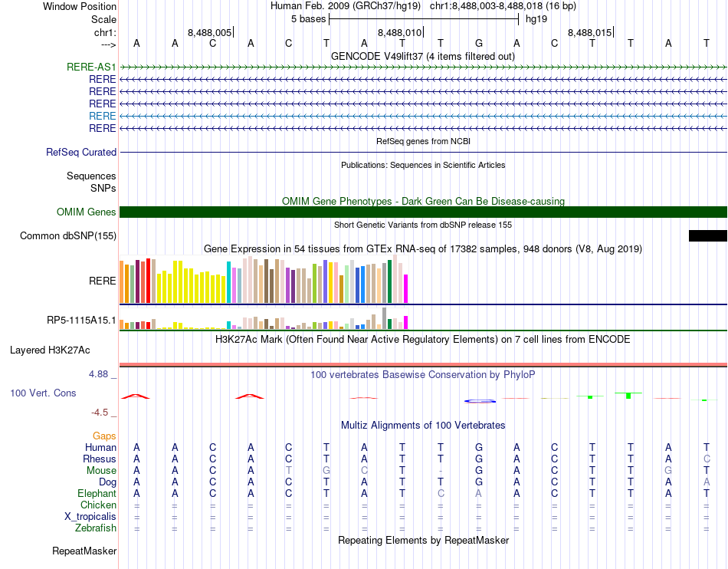Click the chr1: ruler label

click(105, 32)
